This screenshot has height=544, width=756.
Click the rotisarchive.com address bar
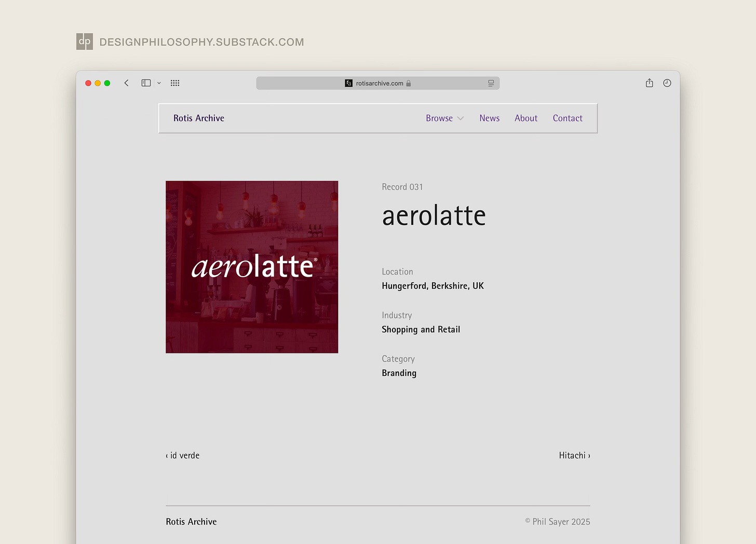pos(378,83)
